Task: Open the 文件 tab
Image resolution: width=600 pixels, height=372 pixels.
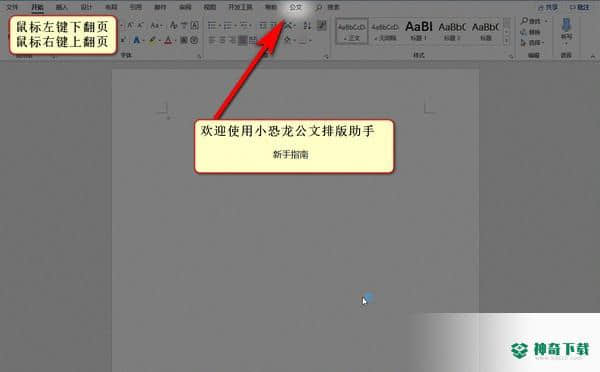Action: pos(12,7)
